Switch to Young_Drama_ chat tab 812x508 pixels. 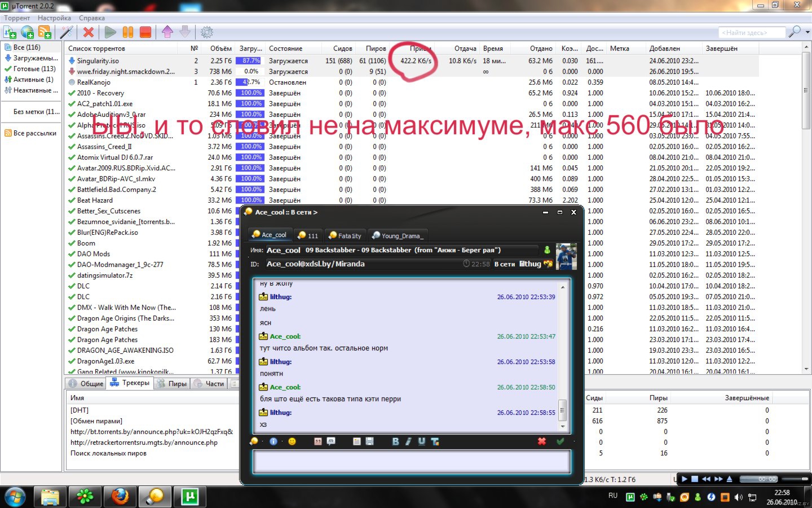398,235
